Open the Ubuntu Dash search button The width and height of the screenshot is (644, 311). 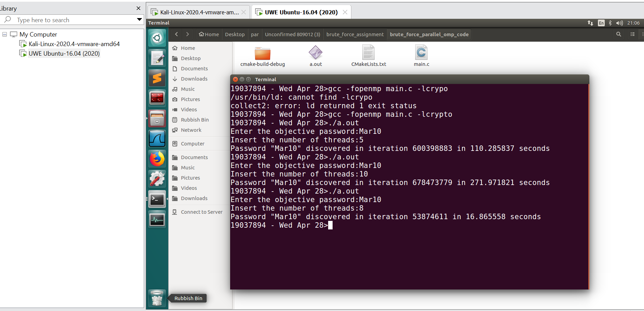(x=157, y=38)
